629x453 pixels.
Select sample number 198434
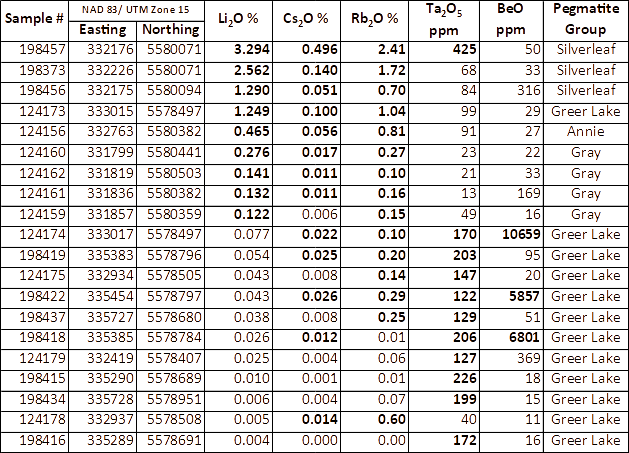pos(42,399)
